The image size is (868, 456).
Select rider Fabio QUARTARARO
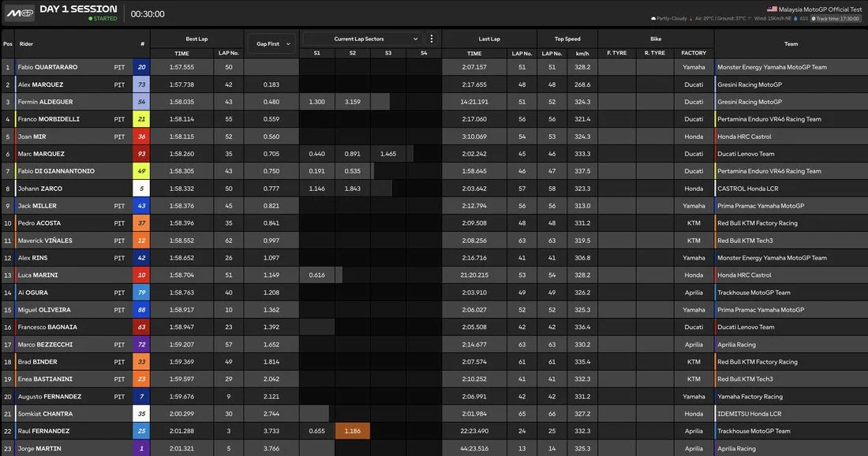tap(47, 67)
